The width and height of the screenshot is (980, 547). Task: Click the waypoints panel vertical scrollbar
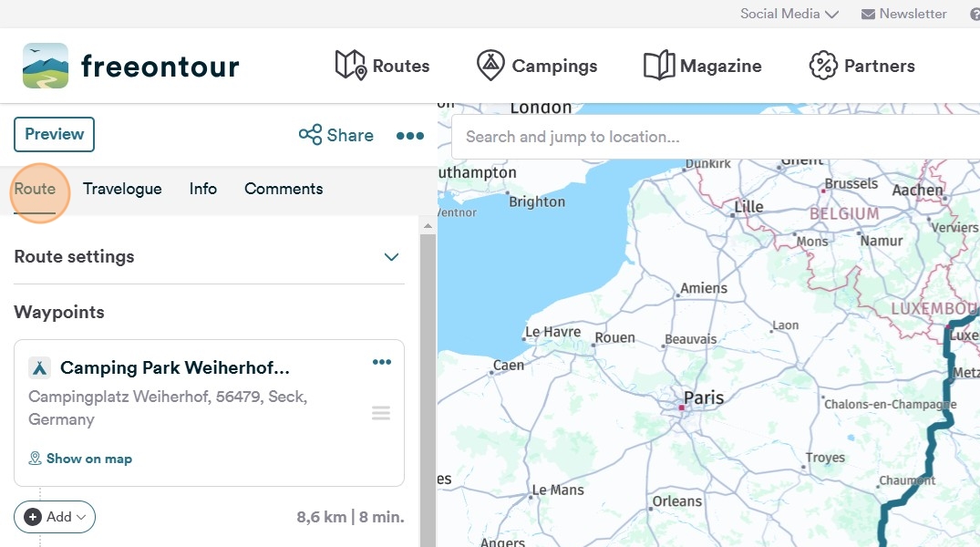[428, 383]
